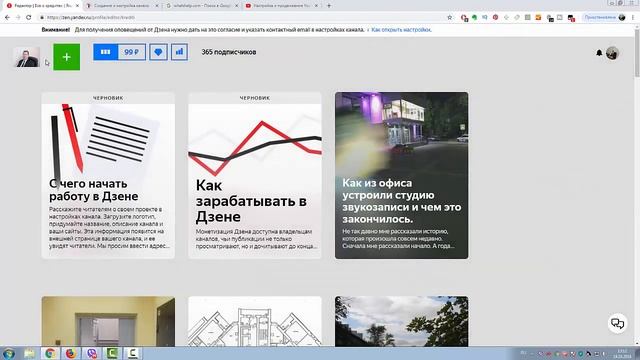Click the red Pinterest extension icon
The image size is (640, 360).
pos(496,18)
